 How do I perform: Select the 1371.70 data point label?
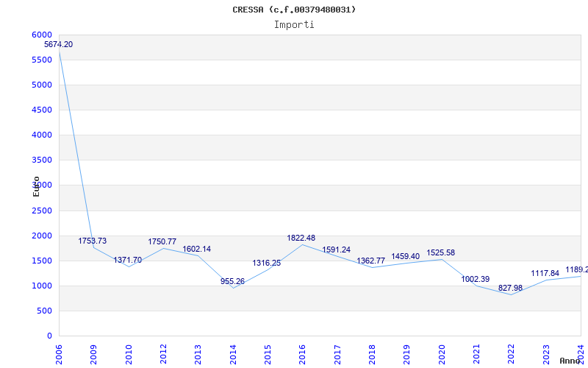[127, 261]
